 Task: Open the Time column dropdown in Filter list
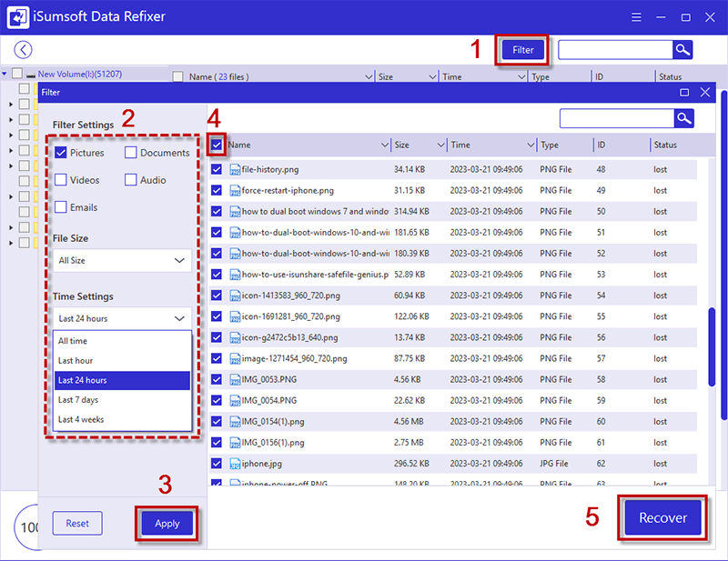(x=531, y=145)
